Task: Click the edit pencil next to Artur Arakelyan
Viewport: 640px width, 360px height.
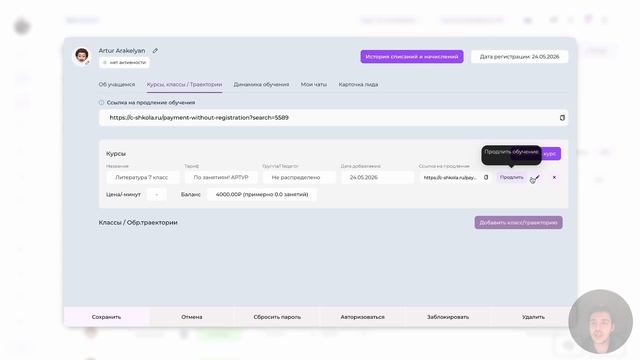Action: tap(155, 51)
